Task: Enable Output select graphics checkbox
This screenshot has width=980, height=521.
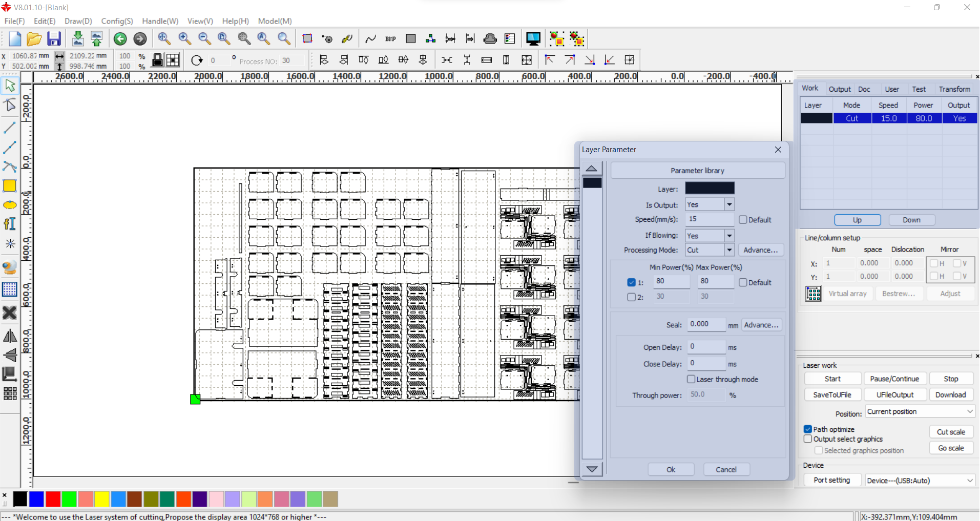Action: click(x=808, y=439)
